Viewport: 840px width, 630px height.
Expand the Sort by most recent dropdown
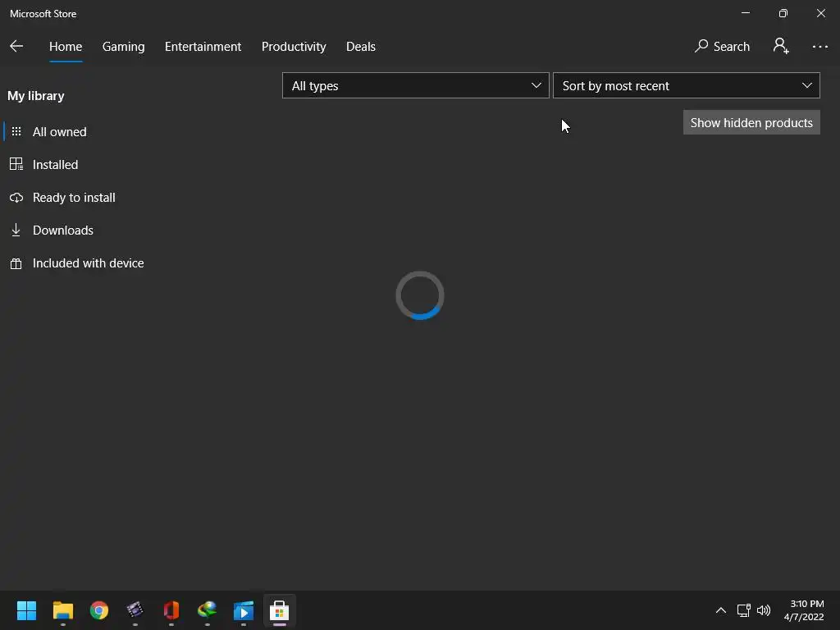pos(687,85)
